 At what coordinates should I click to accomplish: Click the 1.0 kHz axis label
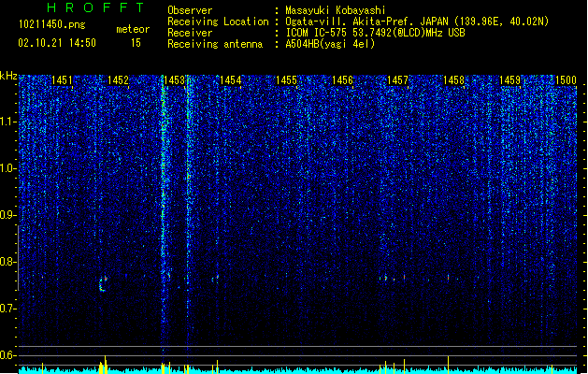click(7, 169)
